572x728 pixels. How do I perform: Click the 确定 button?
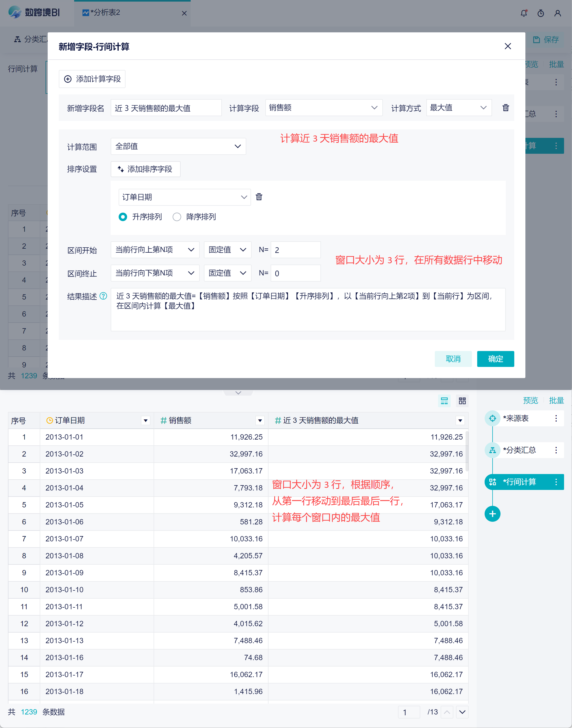[x=495, y=359]
